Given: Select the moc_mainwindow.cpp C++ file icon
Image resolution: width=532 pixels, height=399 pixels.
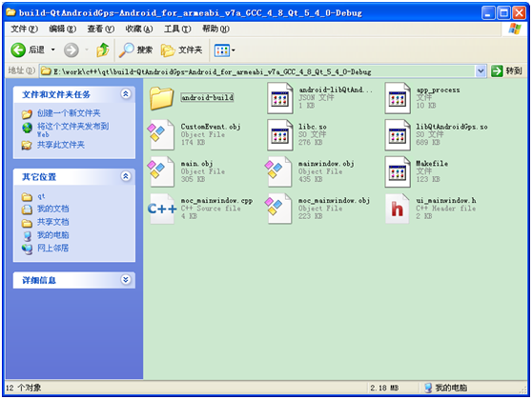Looking at the screenshot, I should pyautogui.click(x=162, y=209).
